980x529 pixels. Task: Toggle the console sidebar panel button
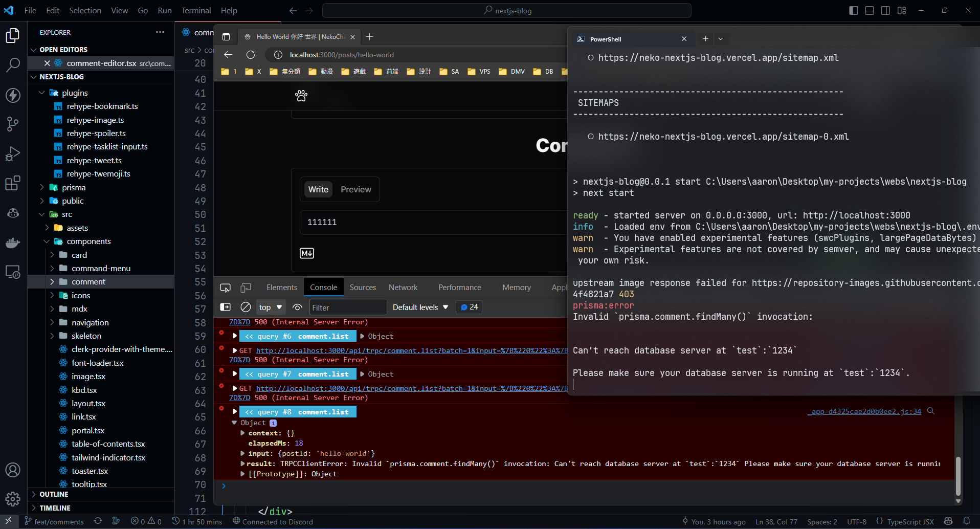coord(225,307)
